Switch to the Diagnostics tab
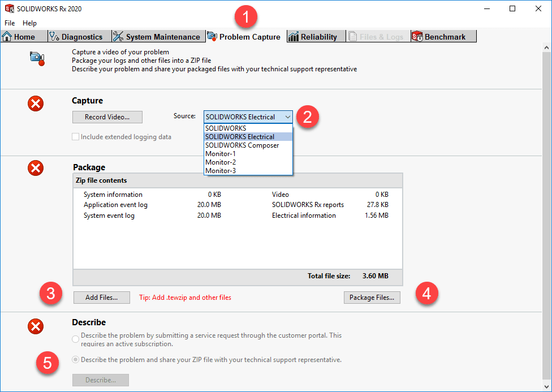This screenshot has width=552, height=392. tap(80, 37)
